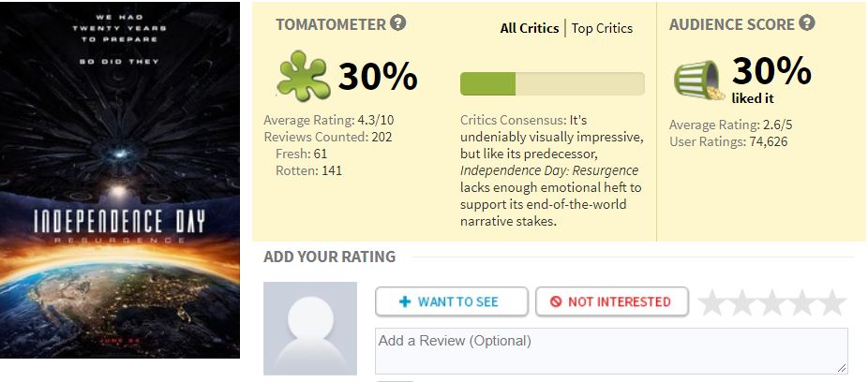Click the spilled popcorn bucket icon
868x382 pixels.
tap(699, 81)
